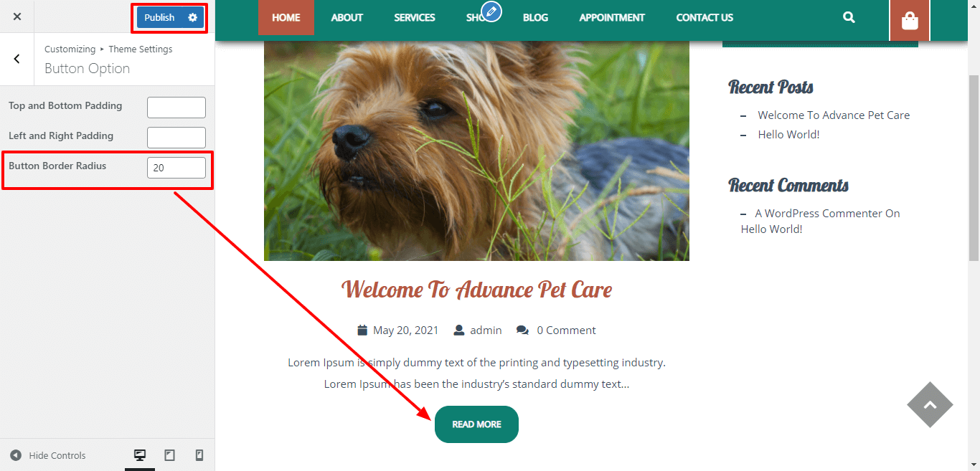Screen dimensions: 980x471
Task: Open publish settings gear icon
Action: tap(193, 17)
